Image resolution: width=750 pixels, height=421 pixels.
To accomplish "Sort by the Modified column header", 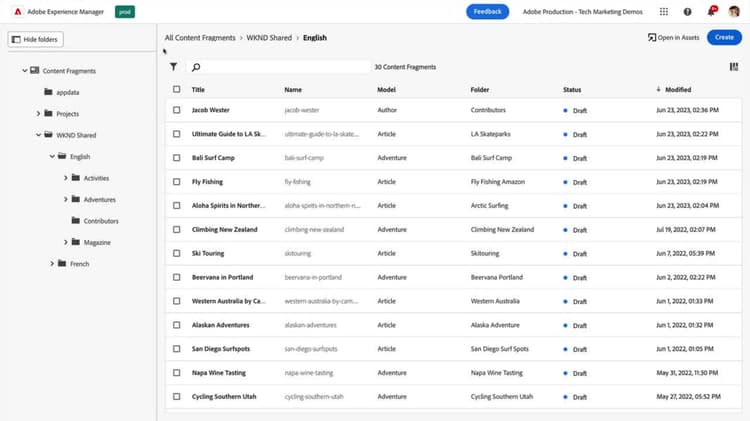I will coord(678,89).
